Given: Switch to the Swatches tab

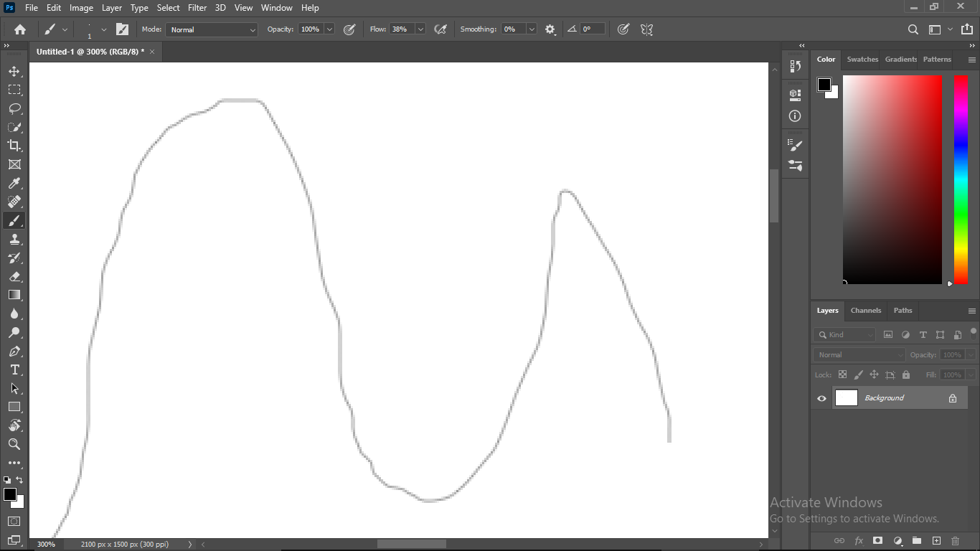Looking at the screenshot, I should [862, 60].
